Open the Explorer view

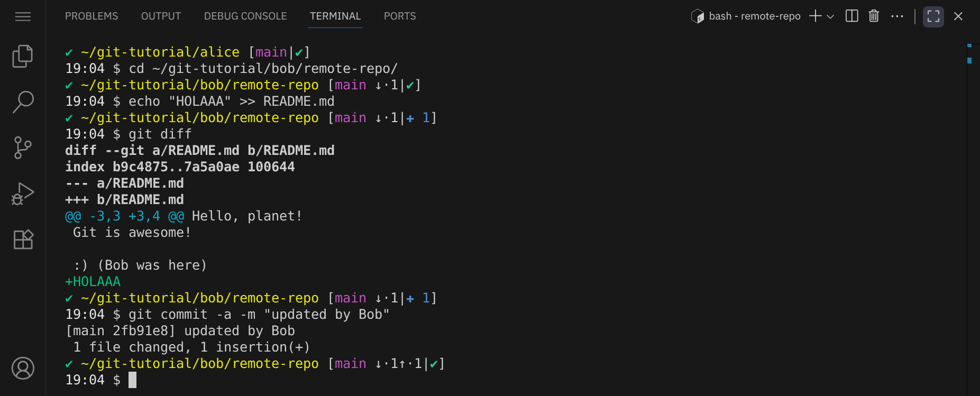click(23, 57)
